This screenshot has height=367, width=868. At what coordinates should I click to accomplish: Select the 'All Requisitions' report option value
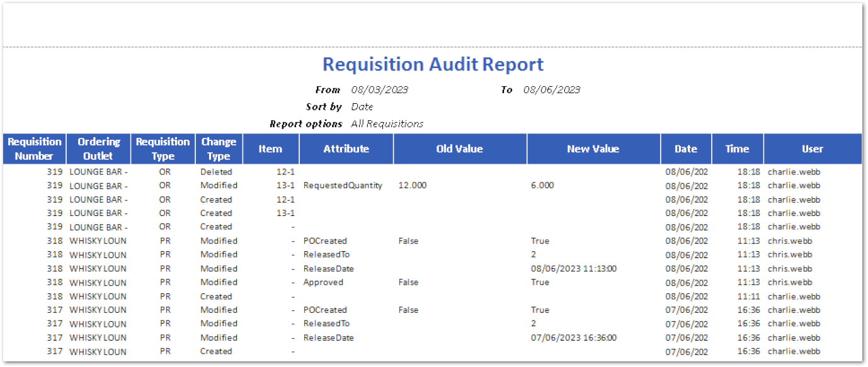pyautogui.click(x=387, y=124)
